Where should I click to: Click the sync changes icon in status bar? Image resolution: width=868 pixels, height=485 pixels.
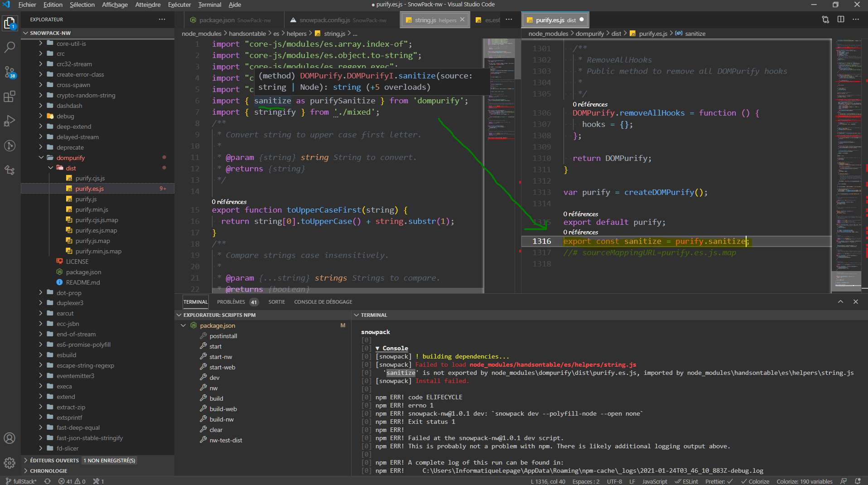click(47, 481)
